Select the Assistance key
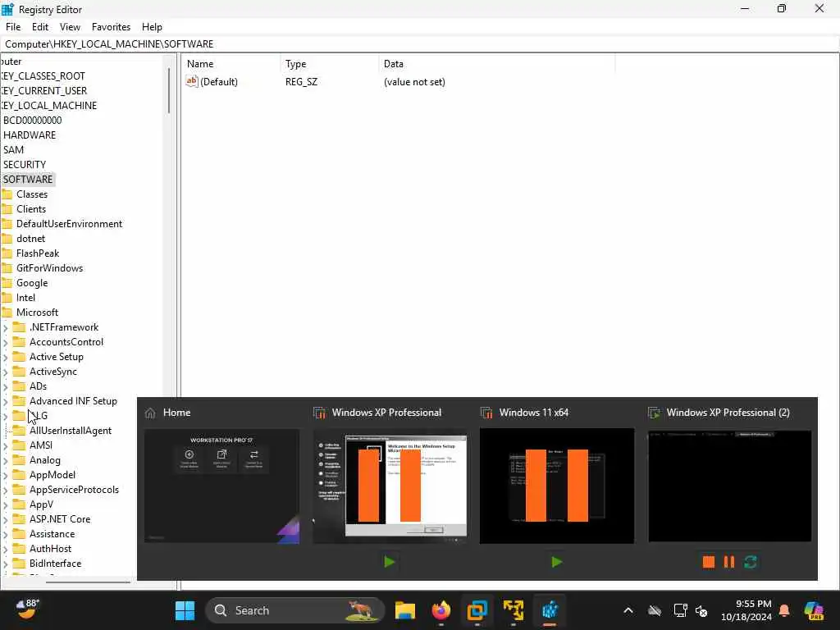840x630 pixels. (52, 534)
